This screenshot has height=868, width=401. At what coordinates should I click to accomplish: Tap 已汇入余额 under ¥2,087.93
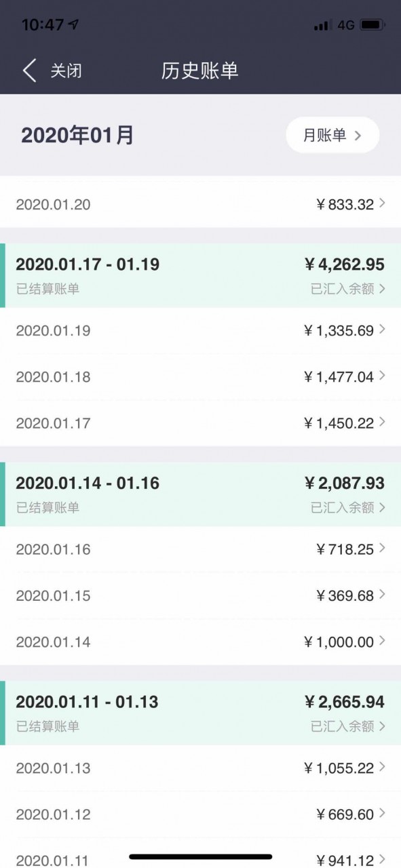click(343, 508)
